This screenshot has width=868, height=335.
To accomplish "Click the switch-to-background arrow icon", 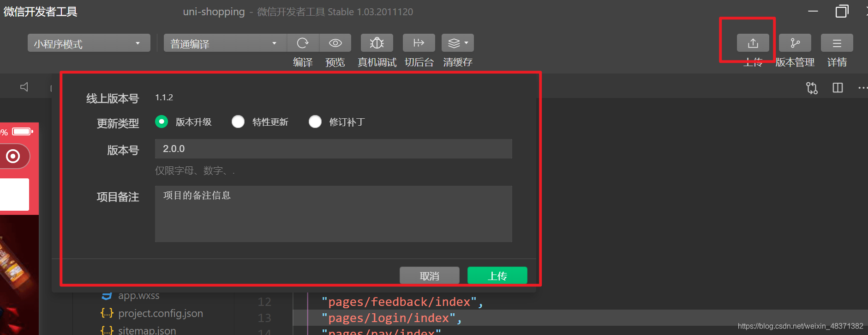I will 419,43.
